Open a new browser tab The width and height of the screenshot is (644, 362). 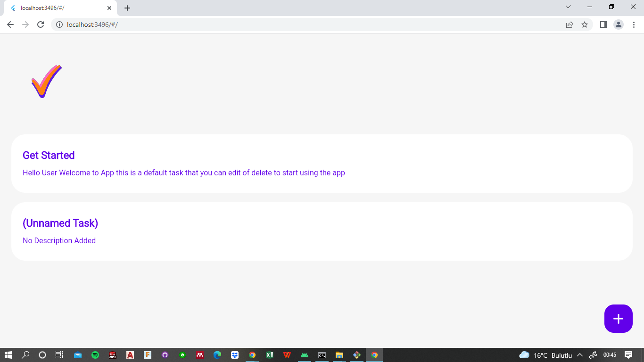pos(127,8)
